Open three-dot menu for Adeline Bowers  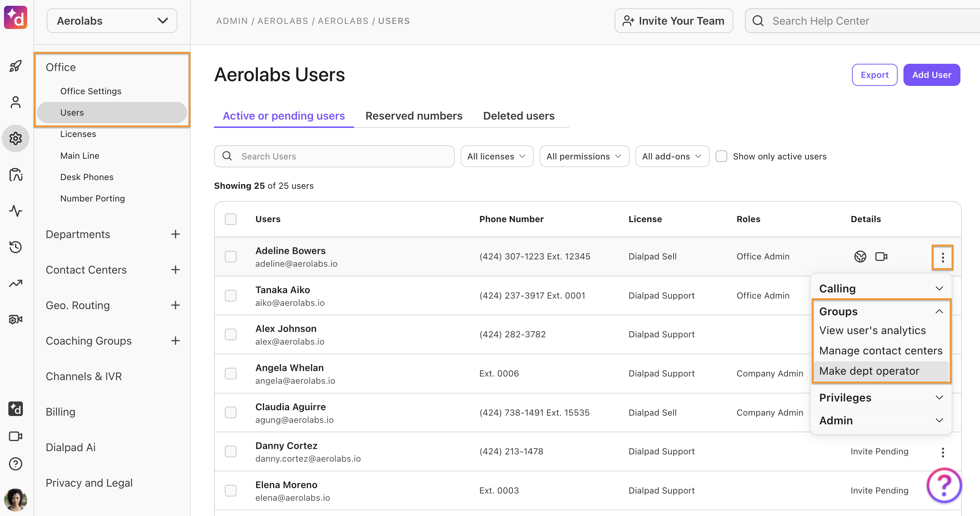click(x=943, y=258)
